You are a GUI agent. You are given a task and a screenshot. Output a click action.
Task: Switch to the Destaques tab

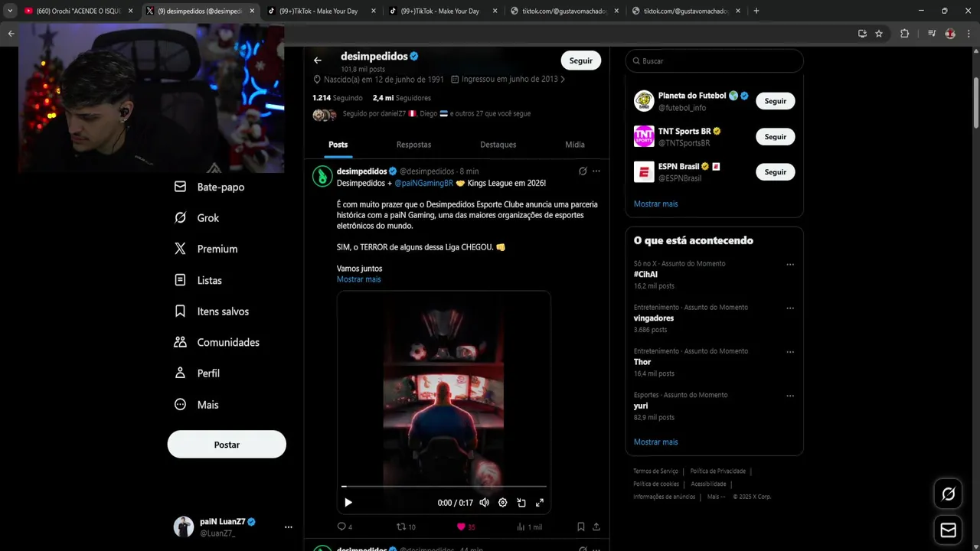click(x=498, y=145)
